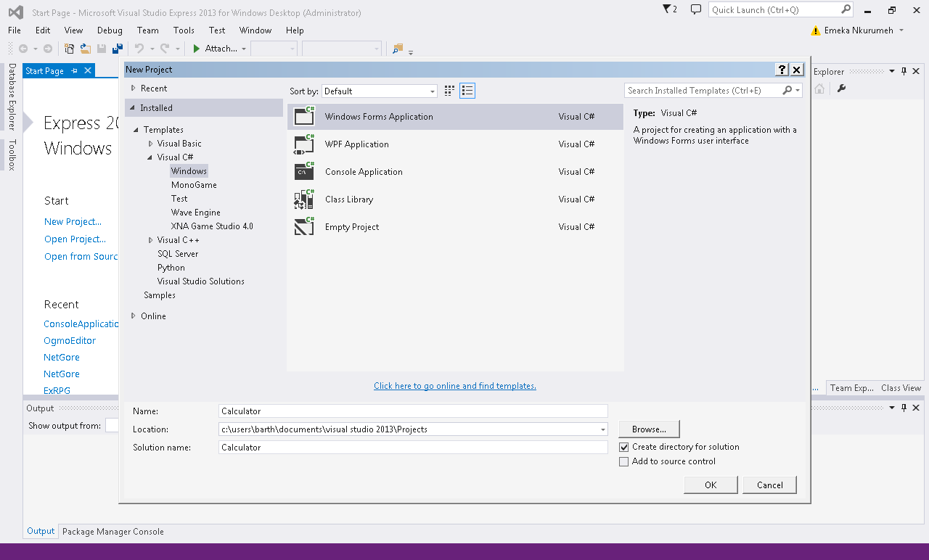The width and height of the screenshot is (929, 560).
Task: Switch to Package Manager Console tab
Action: (113, 532)
